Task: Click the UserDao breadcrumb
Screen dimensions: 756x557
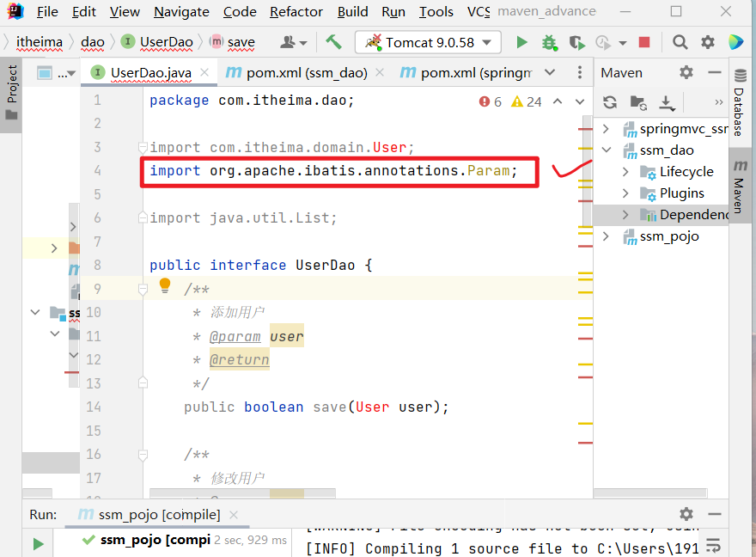Action: (x=157, y=42)
